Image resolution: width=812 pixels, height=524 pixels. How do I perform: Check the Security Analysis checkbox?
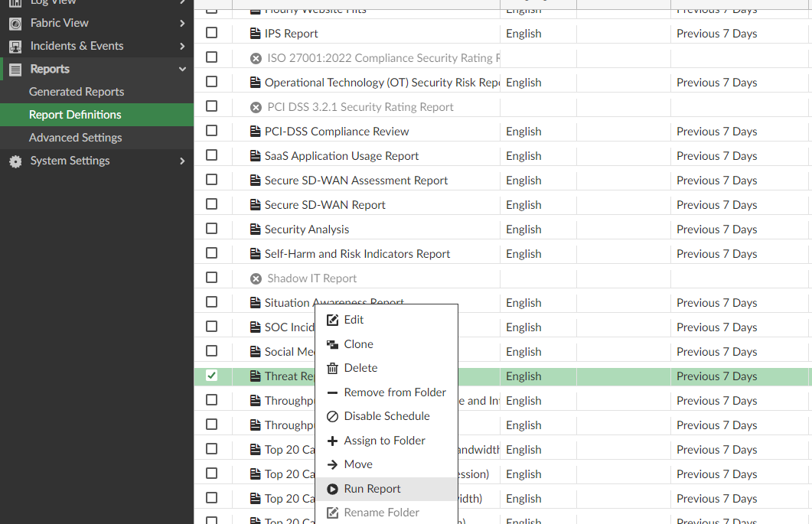(x=211, y=229)
